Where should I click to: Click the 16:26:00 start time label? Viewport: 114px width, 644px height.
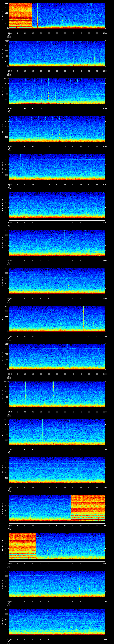(x=9, y=487)
